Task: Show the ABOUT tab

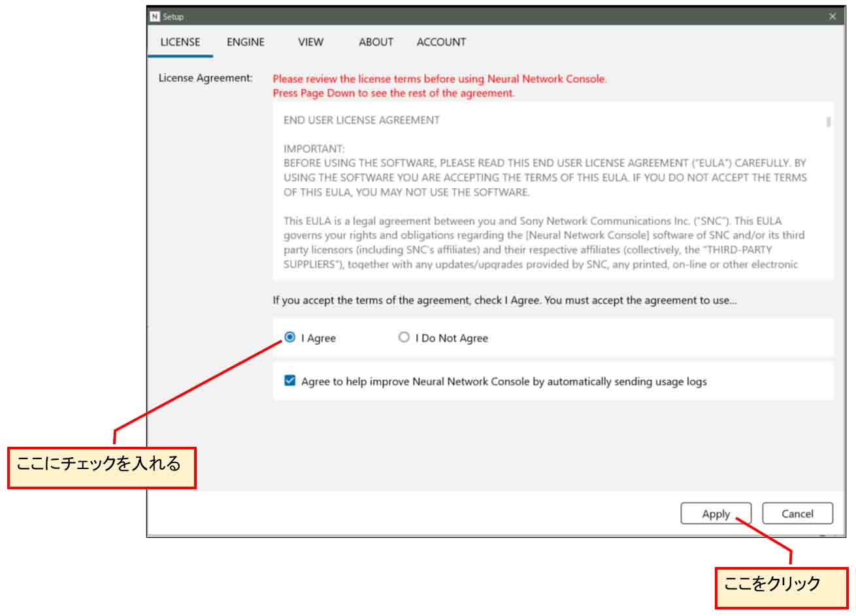Action: (376, 42)
